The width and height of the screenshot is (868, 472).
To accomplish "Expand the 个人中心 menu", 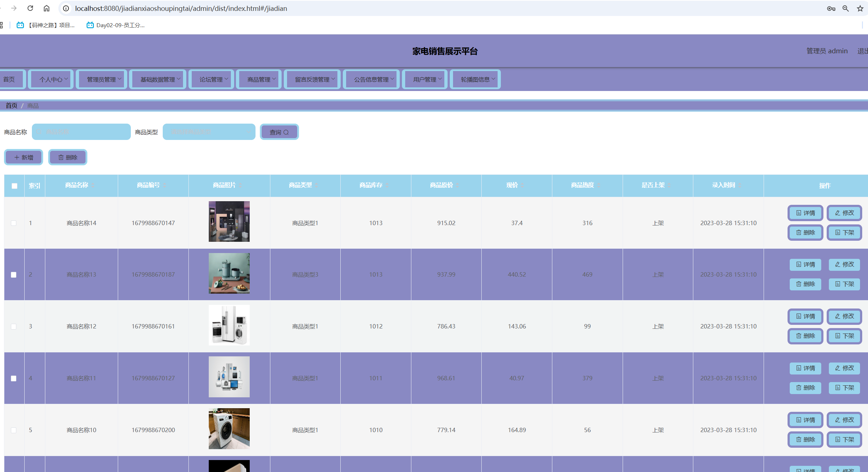I will 51,79.
